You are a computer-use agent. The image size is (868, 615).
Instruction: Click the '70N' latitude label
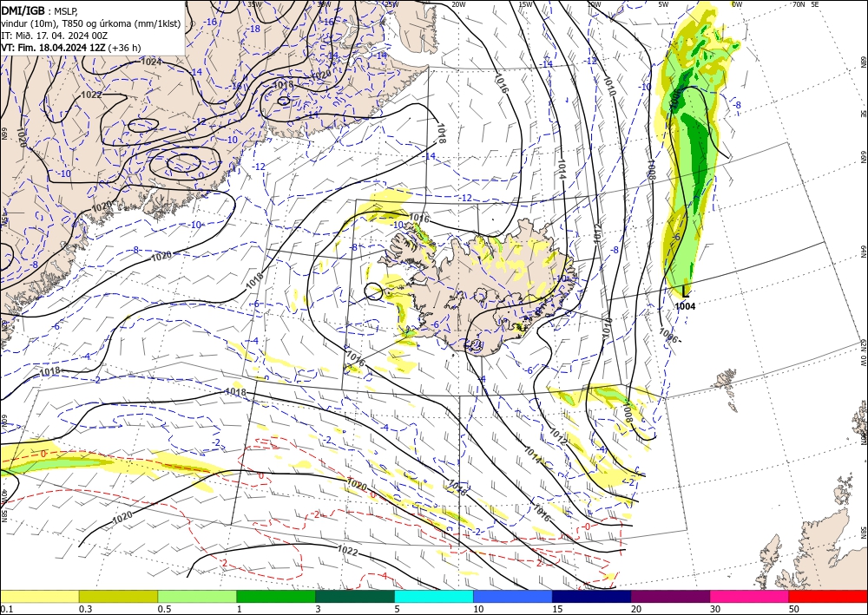[799, 4]
